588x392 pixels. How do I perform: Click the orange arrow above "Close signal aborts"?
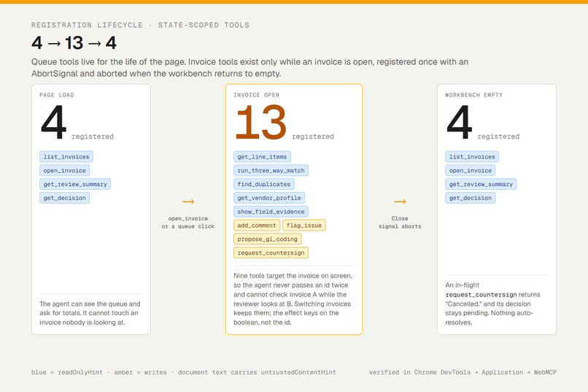pos(400,201)
